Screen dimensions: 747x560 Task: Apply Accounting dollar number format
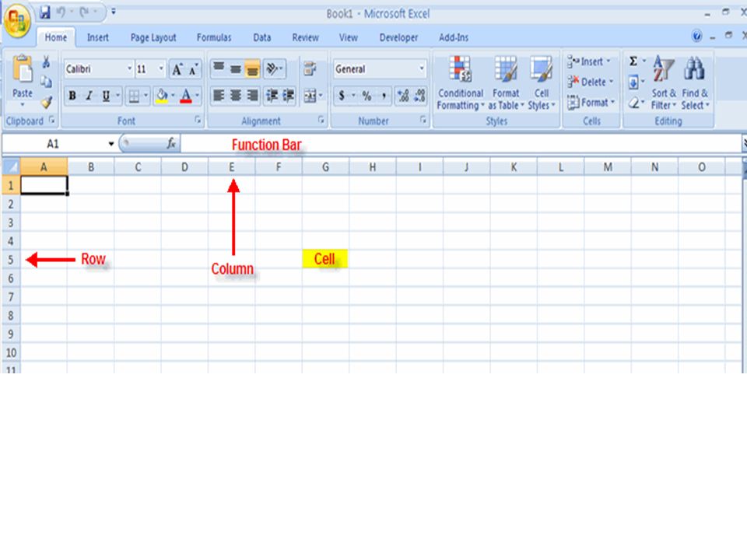tap(342, 96)
